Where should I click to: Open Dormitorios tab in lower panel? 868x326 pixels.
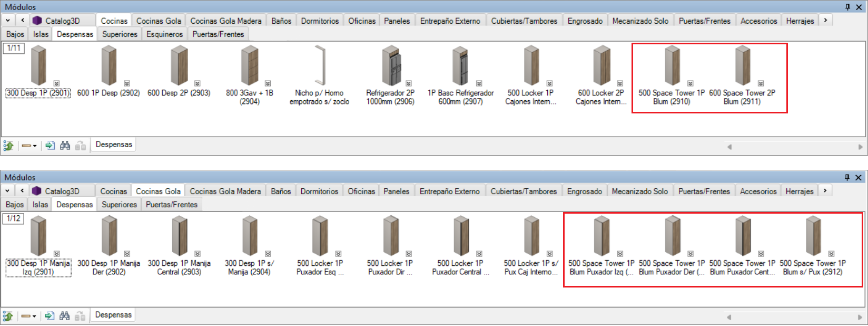pyautogui.click(x=319, y=191)
